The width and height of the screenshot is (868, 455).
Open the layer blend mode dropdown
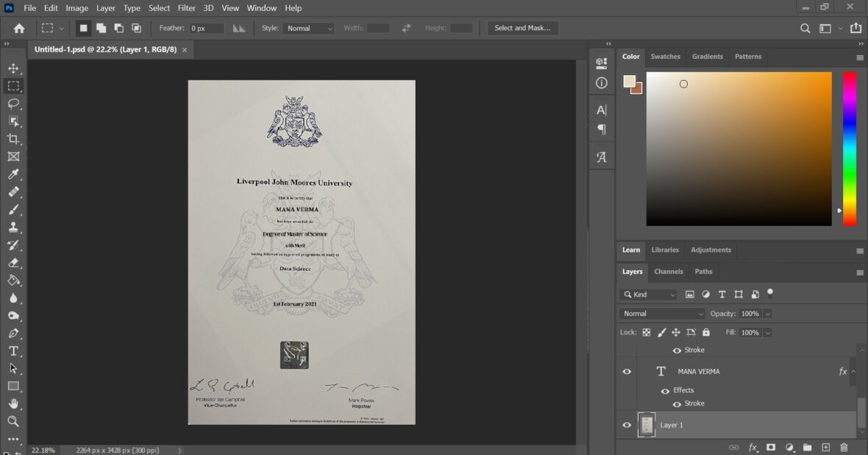(661, 314)
